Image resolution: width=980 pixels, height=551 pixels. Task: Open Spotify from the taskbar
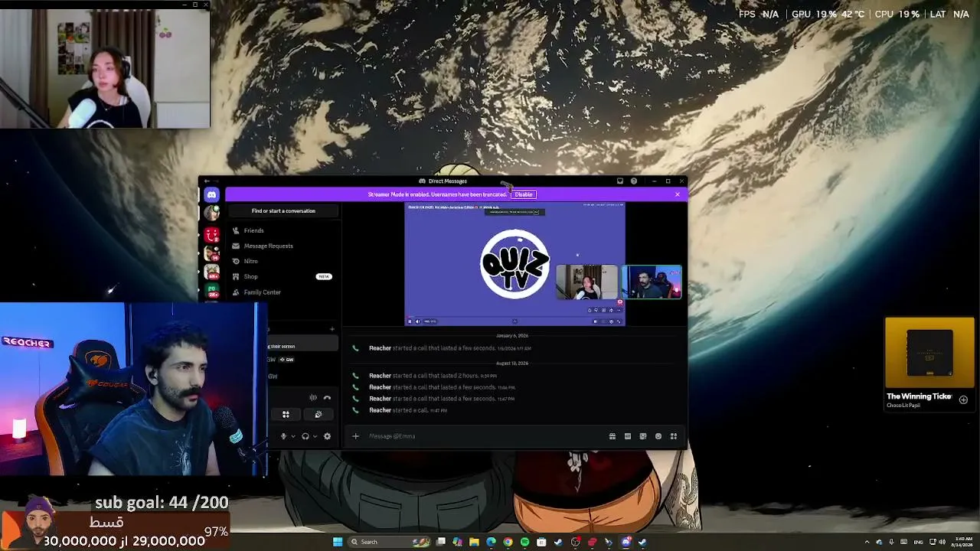point(524,542)
